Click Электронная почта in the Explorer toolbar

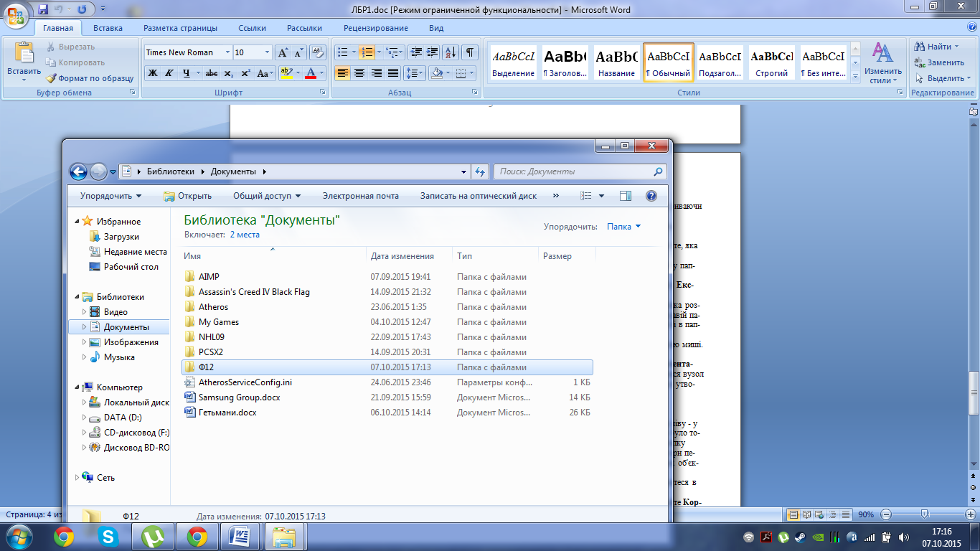coord(360,196)
